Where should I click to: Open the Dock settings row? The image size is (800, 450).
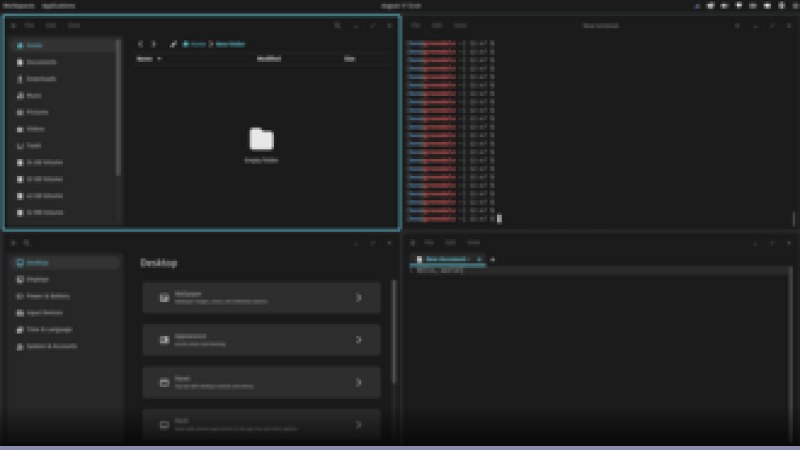tap(261, 424)
